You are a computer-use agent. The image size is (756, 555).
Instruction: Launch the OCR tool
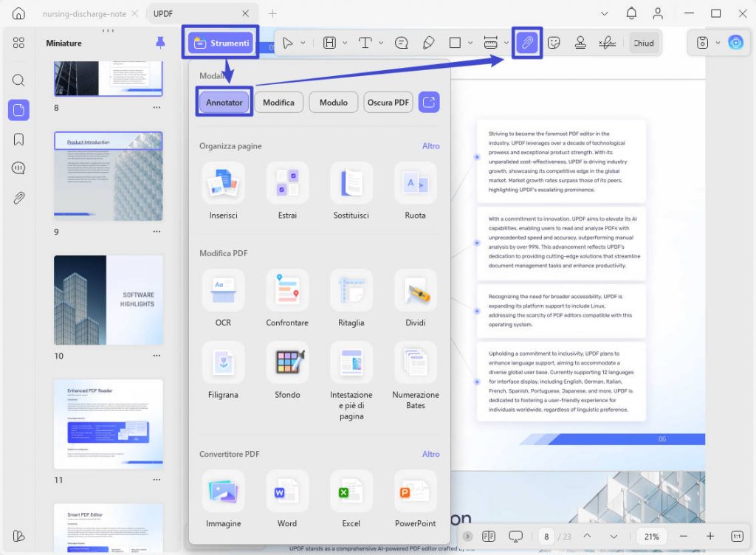[223, 299]
